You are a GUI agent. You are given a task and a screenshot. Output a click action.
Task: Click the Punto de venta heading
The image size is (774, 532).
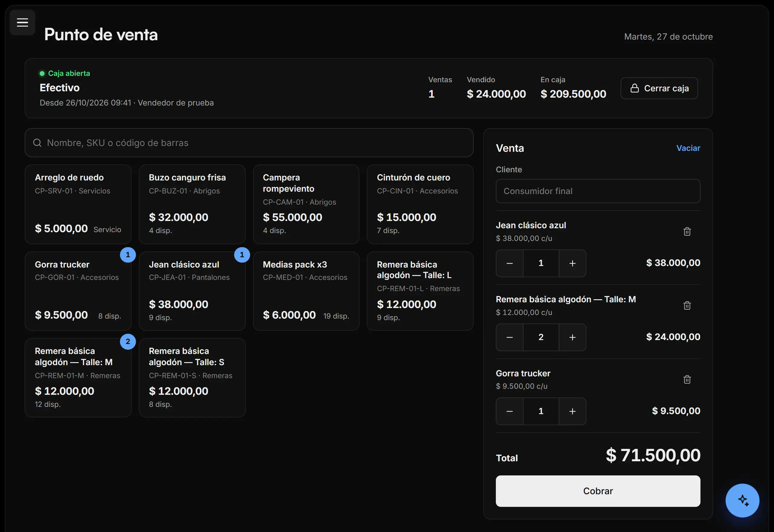click(x=101, y=34)
